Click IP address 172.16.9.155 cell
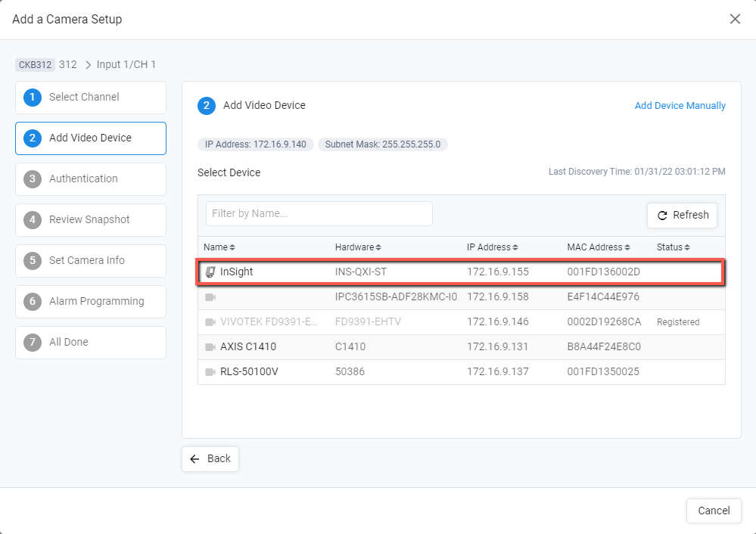 click(x=498, y=272)
